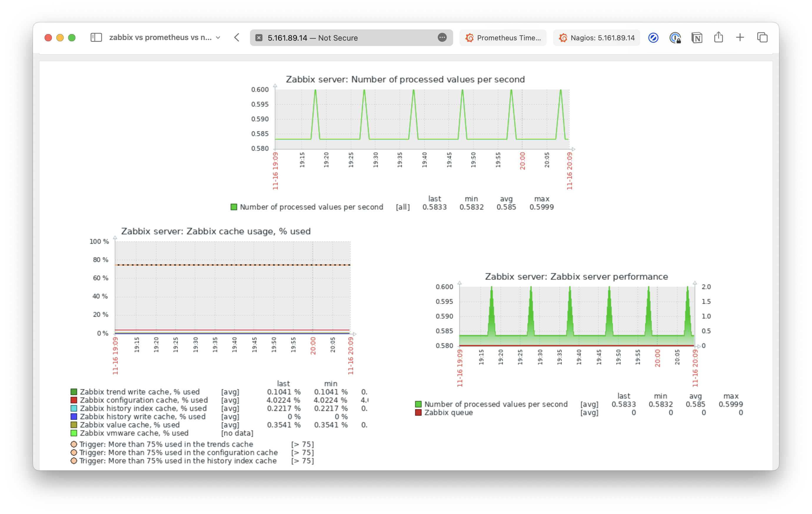Open the 1Password extension icon
812x514 pixels.
[x=675, y=38]
